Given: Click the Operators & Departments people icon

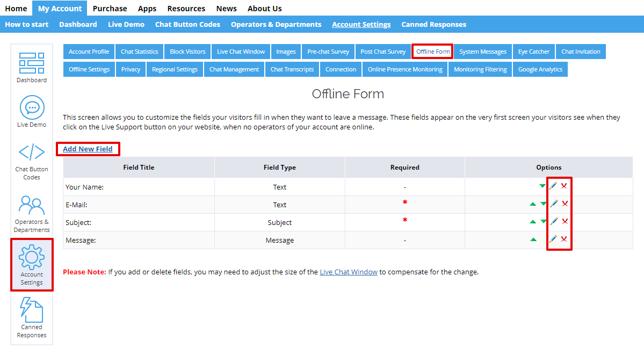Looking at the screenshot, I should (x=32, y=205).
